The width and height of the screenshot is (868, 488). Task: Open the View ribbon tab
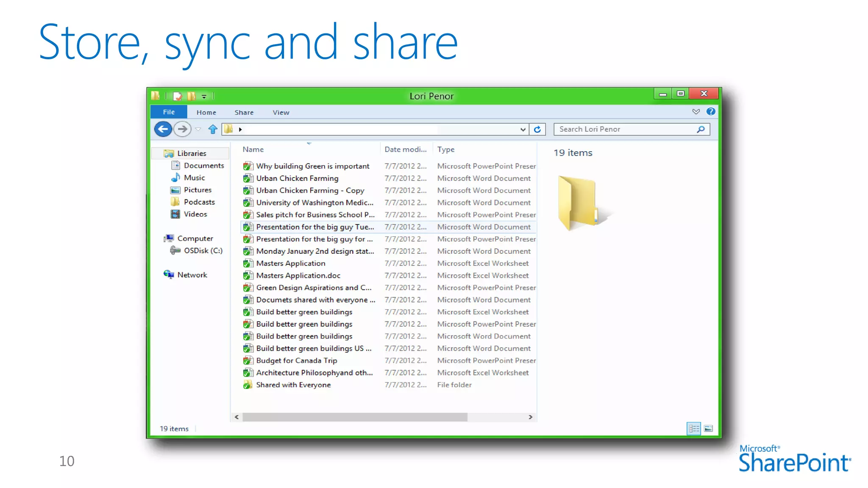pos(281,112)
